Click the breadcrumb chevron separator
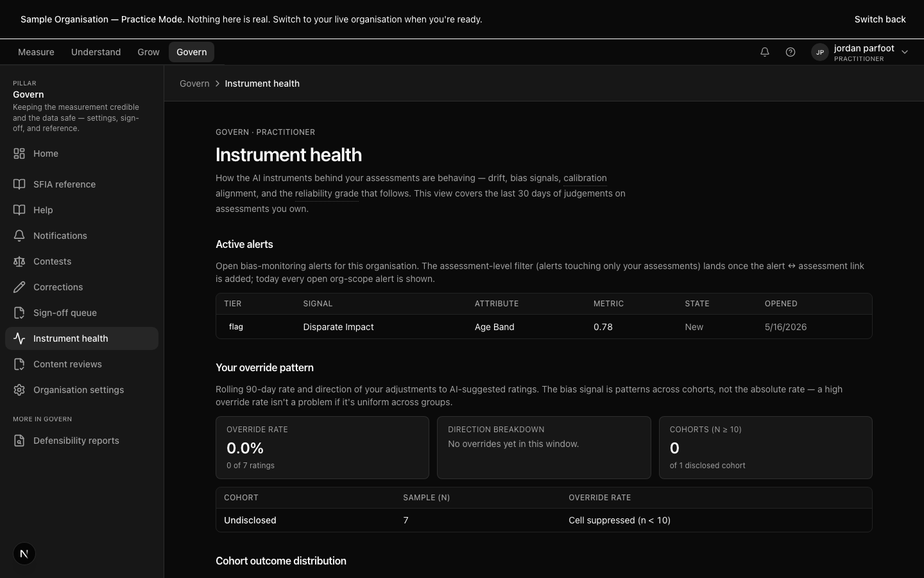924x578 pixels. click(218, 83)
